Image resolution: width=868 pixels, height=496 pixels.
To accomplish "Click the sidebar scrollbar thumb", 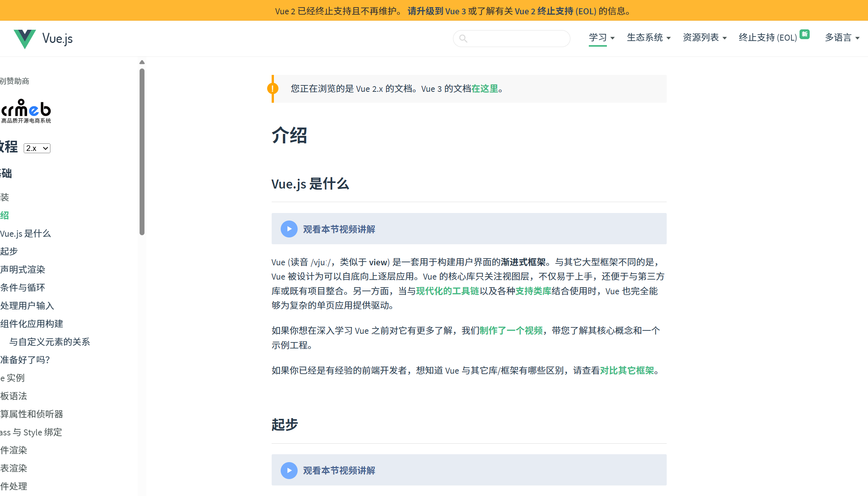I will (x=142, y=152).
